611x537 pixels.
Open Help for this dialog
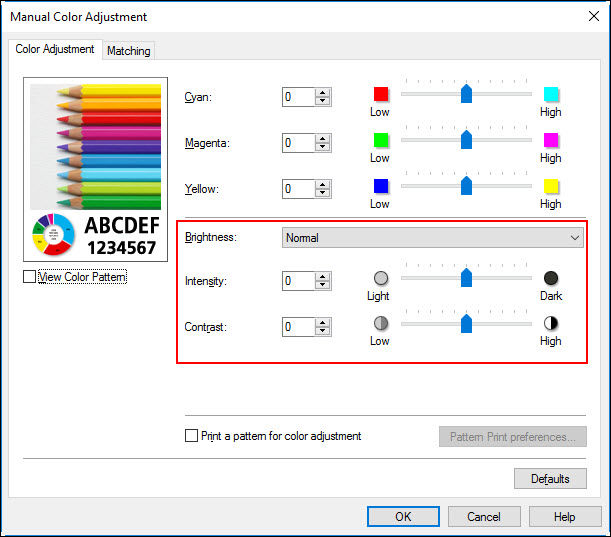(565, 517)
